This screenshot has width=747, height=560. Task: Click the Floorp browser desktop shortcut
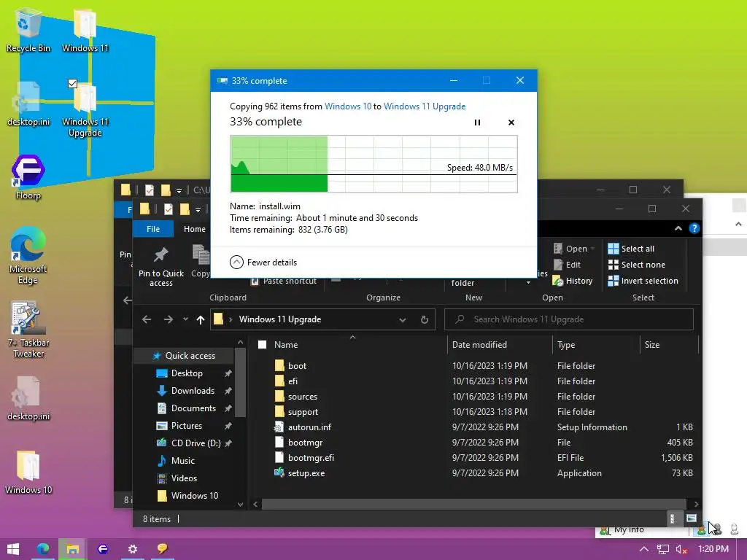click(x=28, y=177)
